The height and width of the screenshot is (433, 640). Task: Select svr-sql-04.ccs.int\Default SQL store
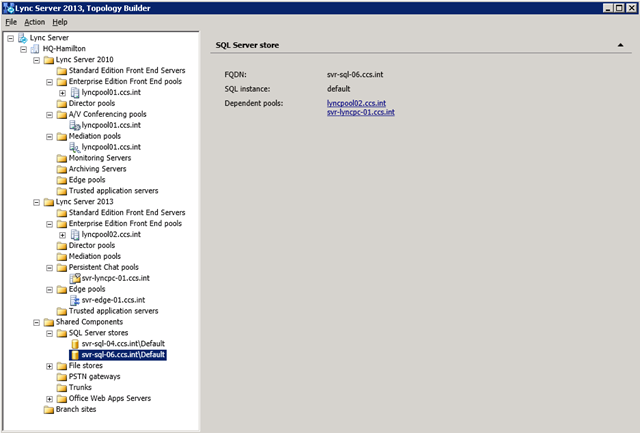[x=123, y=344]
